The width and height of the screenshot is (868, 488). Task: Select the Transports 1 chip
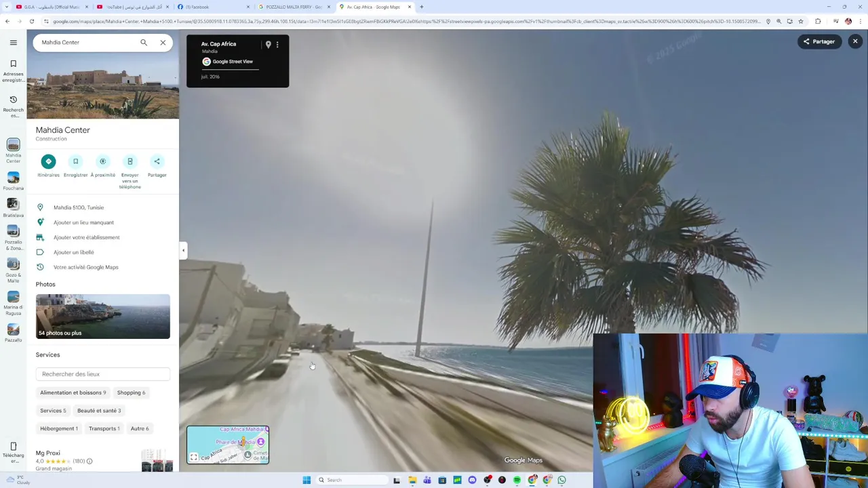click(x=104, y=428)
